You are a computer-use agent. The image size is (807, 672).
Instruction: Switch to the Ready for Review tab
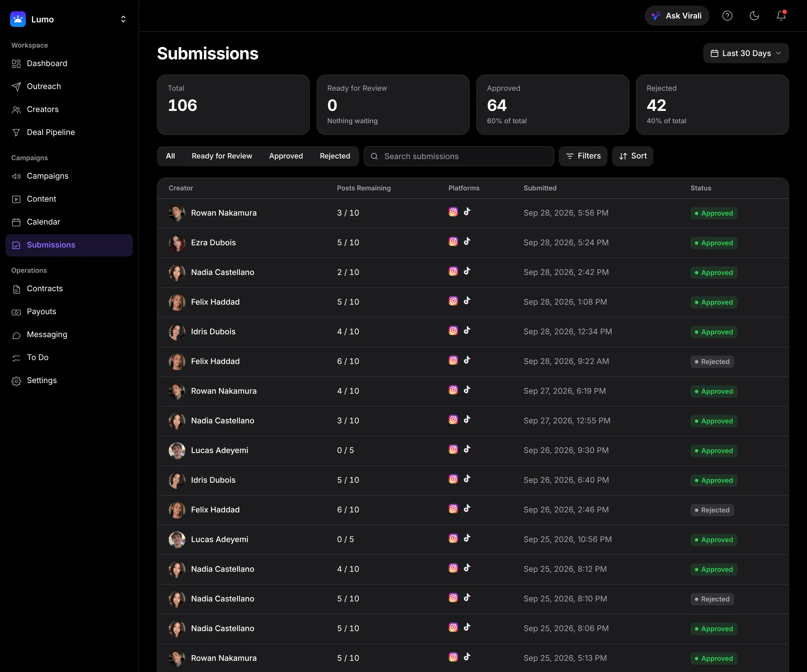pos(222,156)
